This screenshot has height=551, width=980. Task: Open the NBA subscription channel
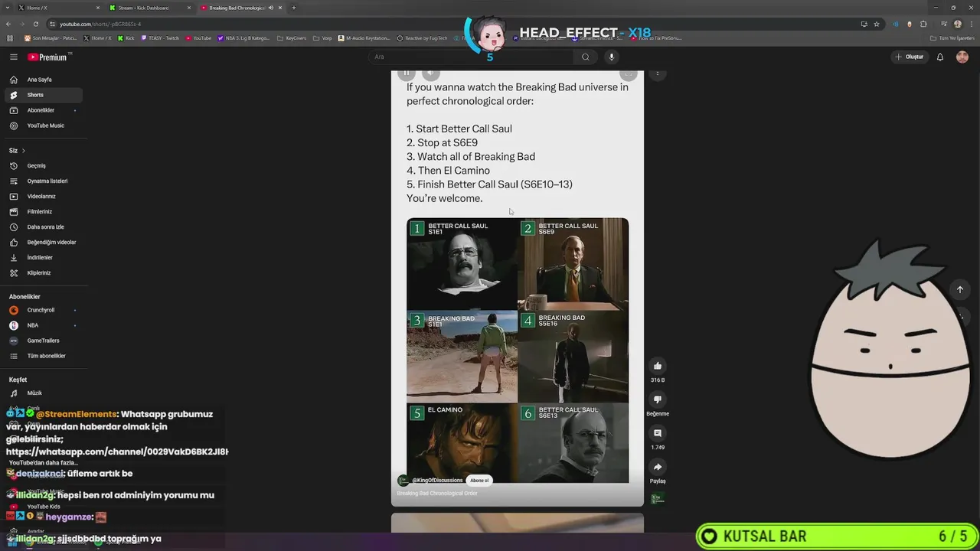click(x=44, y=325)
